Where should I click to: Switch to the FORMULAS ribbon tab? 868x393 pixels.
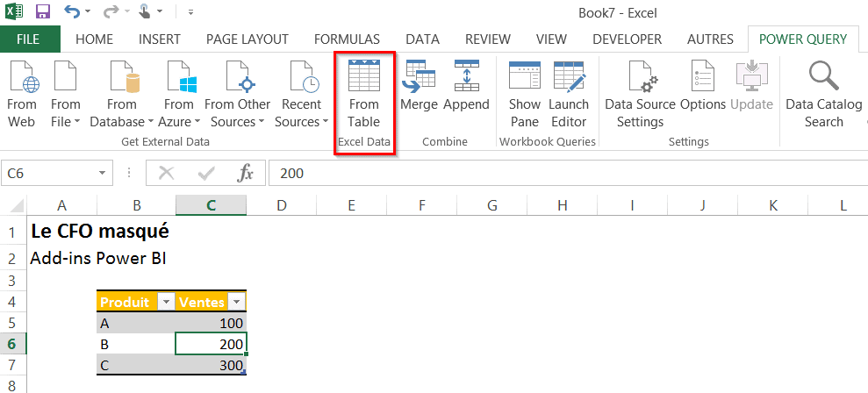tap(347, 39)
